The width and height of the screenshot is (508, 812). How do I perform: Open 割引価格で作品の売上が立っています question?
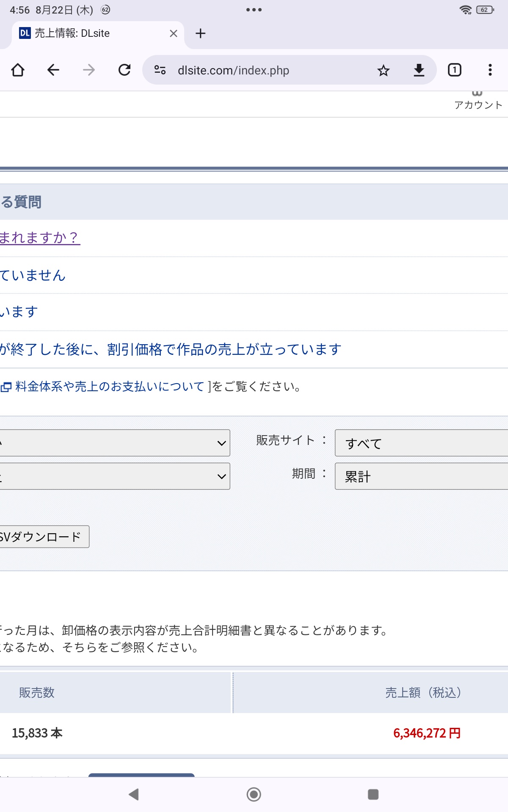click(171, 349)
